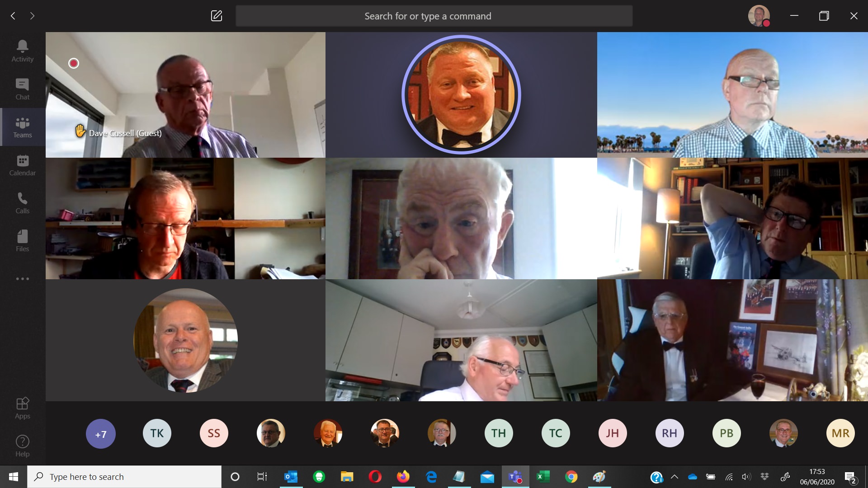Open the Chat sidebar icon
The height and width of the screenshot is (488, 868).
click(22, 89)
